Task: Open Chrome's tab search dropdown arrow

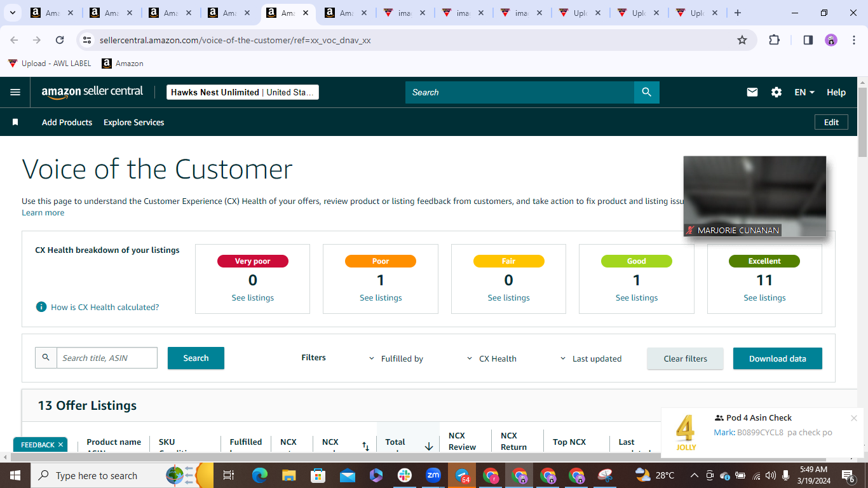Action: [x=12, y=13]
